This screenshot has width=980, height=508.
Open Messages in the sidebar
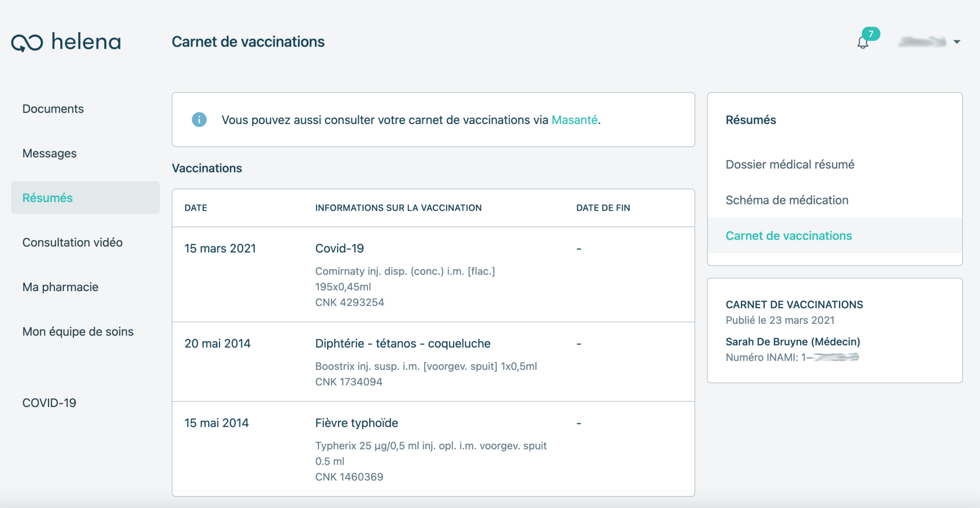click(50, 153)
